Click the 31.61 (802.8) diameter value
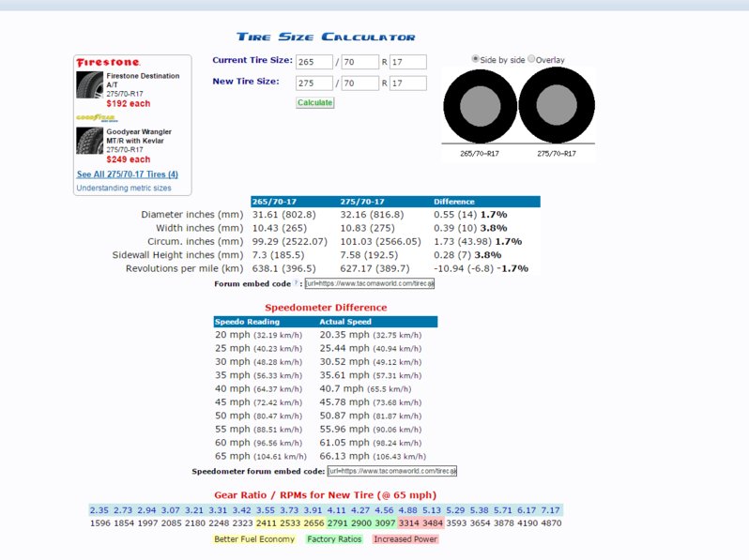Screen dimensions: 749x560 [283, 215]
